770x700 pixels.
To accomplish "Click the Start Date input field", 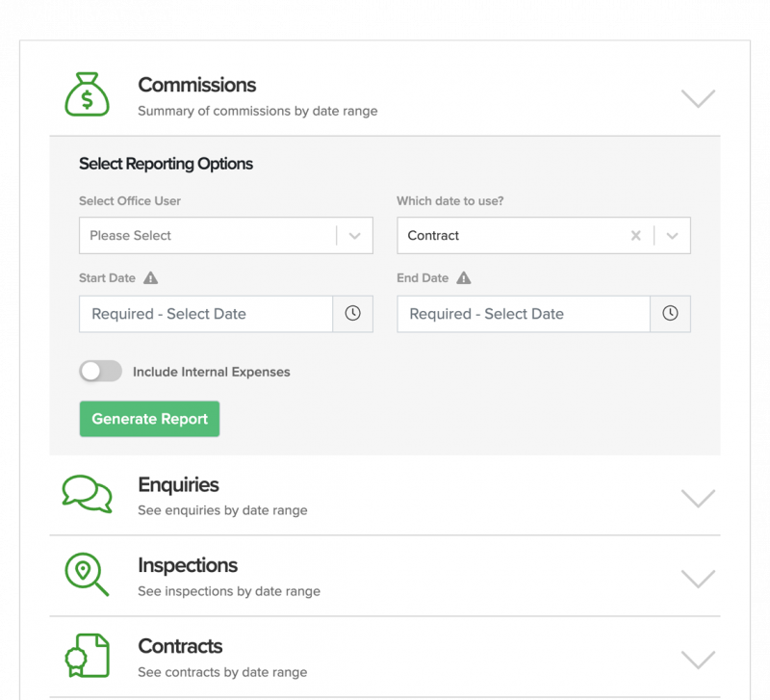I will pyautogui.click(x=206, y=314).
